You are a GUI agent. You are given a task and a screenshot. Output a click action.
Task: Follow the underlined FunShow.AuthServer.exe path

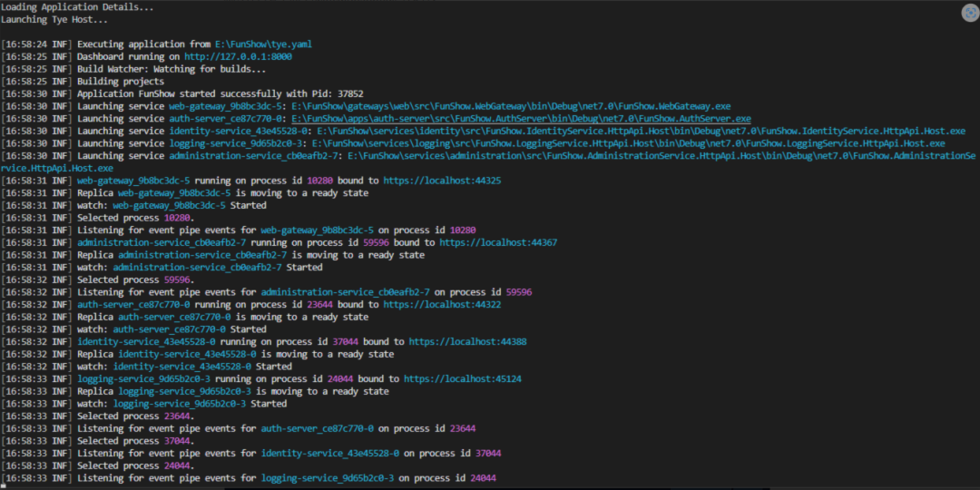[521, 119]
